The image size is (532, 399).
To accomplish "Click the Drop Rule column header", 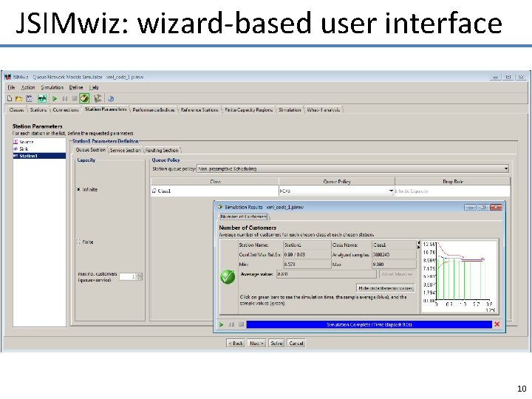I will (453, 182).
